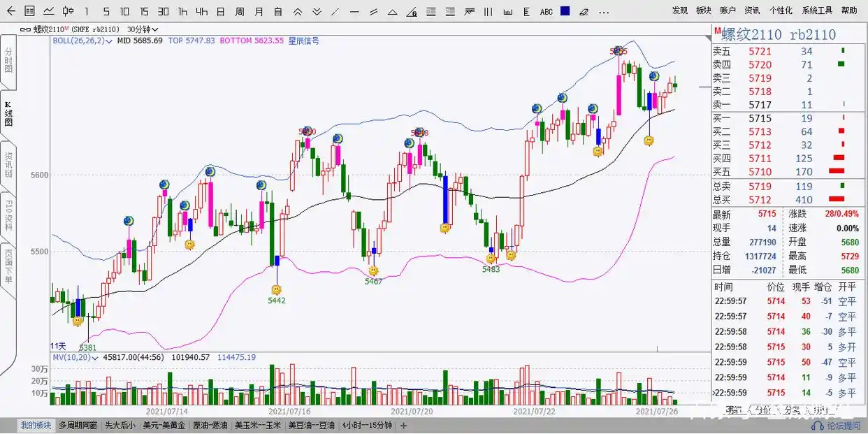Pick the ABC text annotation tool
This screenshot has width=868, height=434.
click(547, 11)
